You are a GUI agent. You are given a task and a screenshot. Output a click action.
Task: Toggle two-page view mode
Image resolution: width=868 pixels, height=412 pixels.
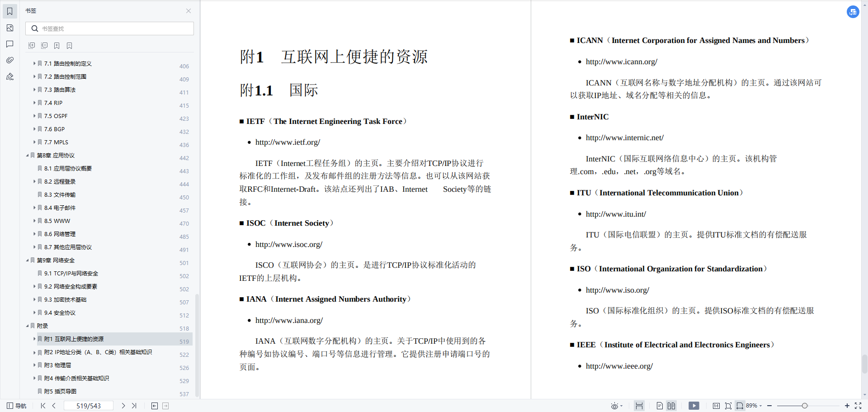click(671, 406)
